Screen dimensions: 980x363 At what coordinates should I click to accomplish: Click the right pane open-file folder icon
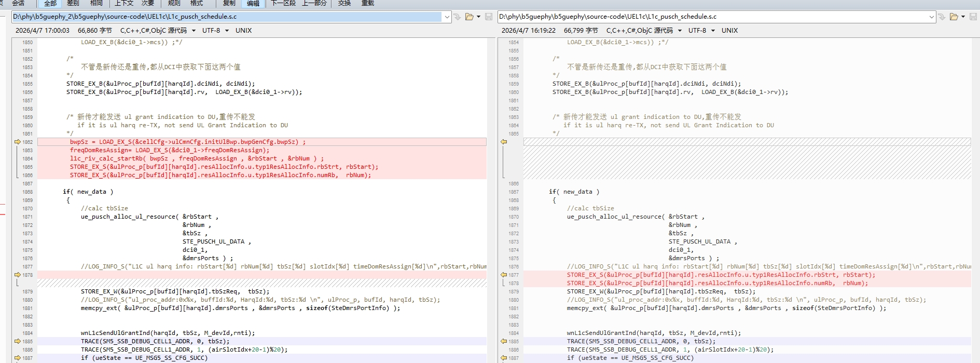point(954,17)
